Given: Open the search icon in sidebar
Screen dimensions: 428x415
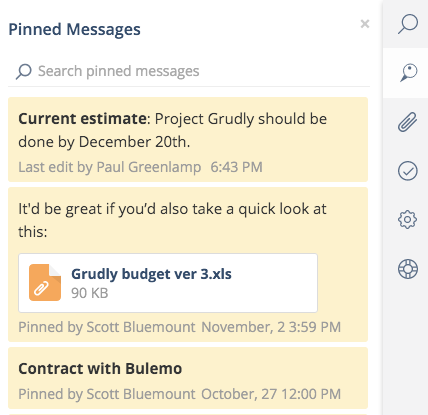Looking at the screenshot, I should tap(408, 24).
